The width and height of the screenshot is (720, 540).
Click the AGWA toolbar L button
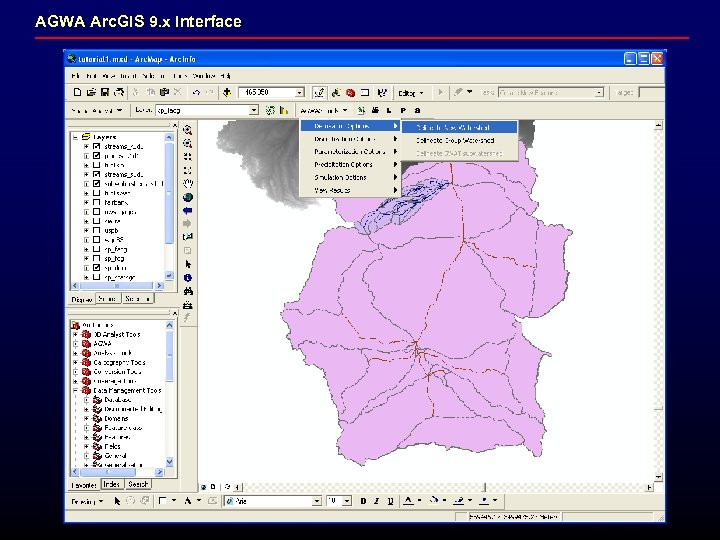pos(389,110)
